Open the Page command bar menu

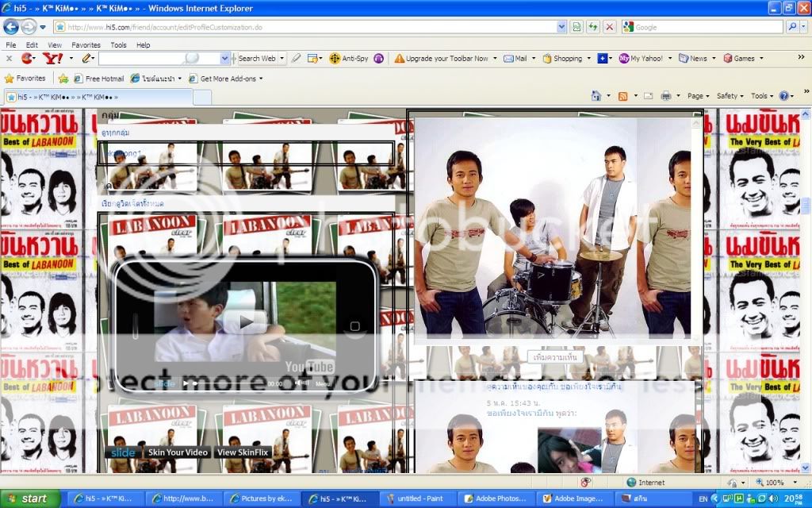699,96
